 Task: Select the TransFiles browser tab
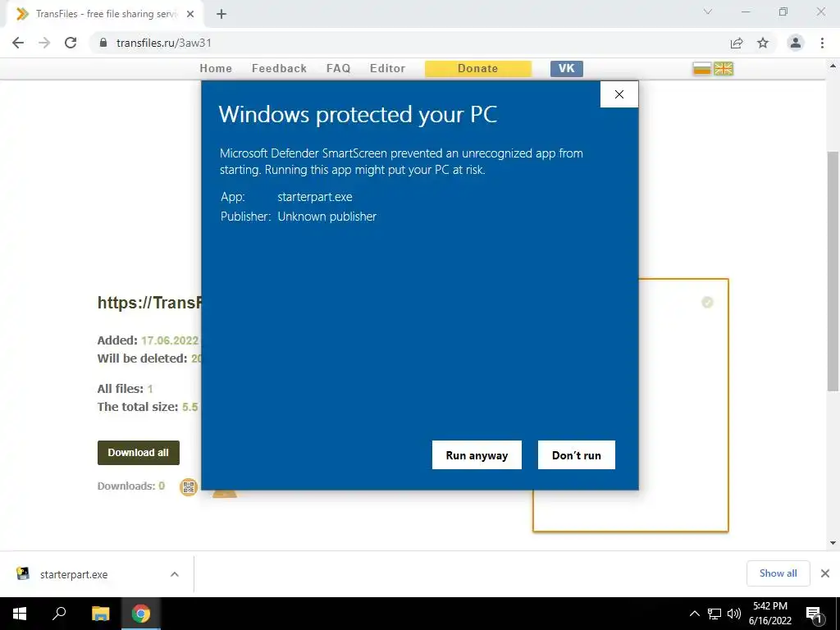[x=104, y=14]
